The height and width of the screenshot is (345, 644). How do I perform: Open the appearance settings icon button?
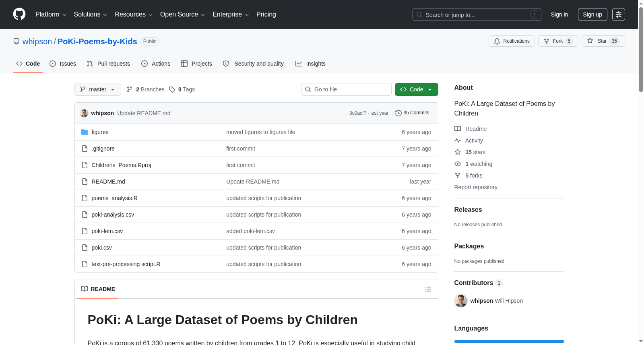pyautogui.click(x=619, y=14)
